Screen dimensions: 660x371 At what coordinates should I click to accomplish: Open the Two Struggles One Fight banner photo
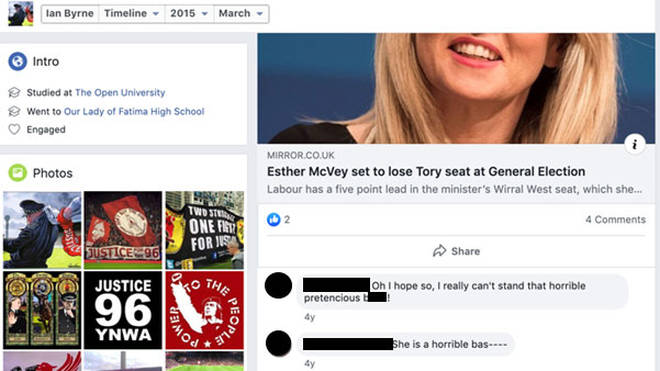coord(205,230)
